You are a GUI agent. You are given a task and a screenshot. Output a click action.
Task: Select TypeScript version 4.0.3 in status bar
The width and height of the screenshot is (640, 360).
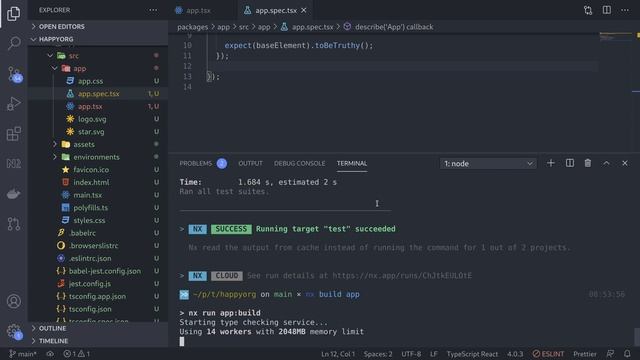[515, 354]
